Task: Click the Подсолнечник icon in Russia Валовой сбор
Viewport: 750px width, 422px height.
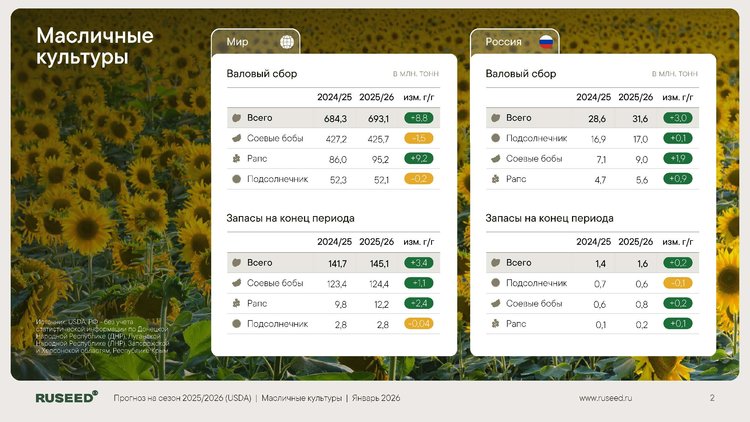Action: pyautogui.click(x=494, y=138)
